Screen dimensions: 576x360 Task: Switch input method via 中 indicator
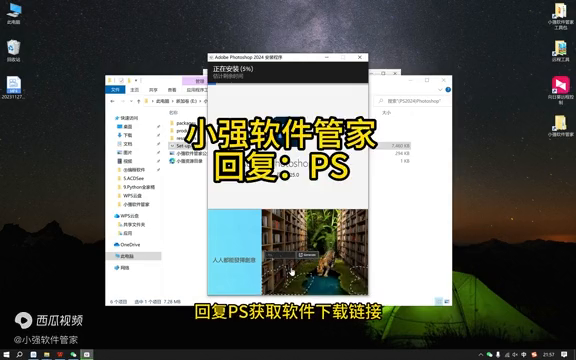[x=524, y=354]
